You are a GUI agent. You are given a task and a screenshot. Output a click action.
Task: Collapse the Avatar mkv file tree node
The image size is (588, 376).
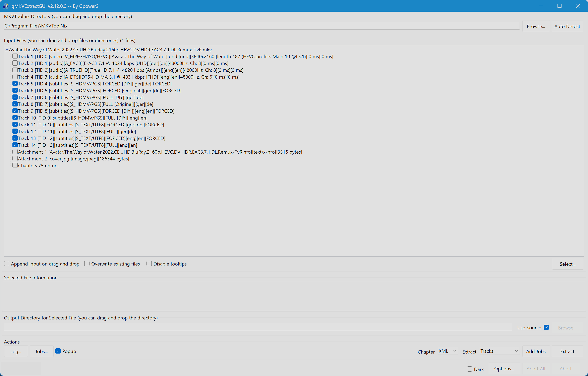pyautogui.click(x=7, y=50)
